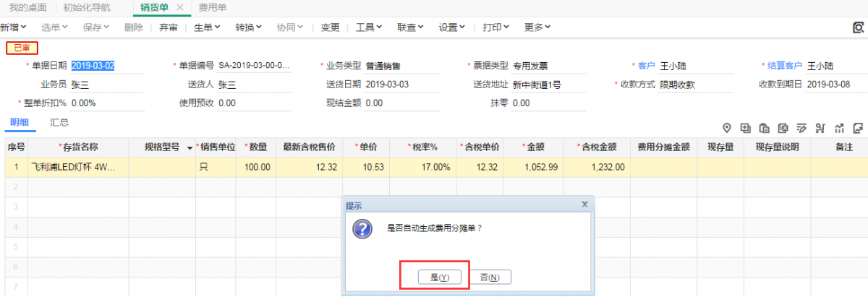Image resolution: width=868 pixels, height=297 pixels.
Task: Click the 单据日期 field showing 2019-03-02
Action: (x=93, y=66)
